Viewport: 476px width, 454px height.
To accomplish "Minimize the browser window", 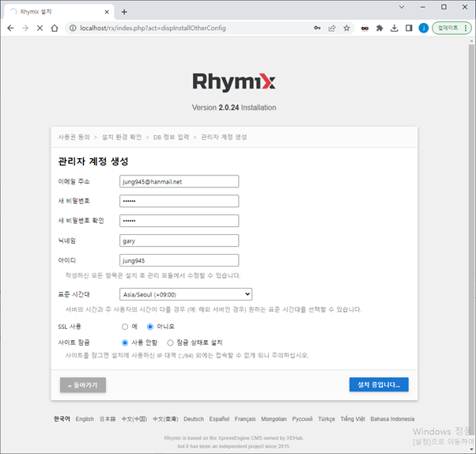I will (x=423, y=7).
